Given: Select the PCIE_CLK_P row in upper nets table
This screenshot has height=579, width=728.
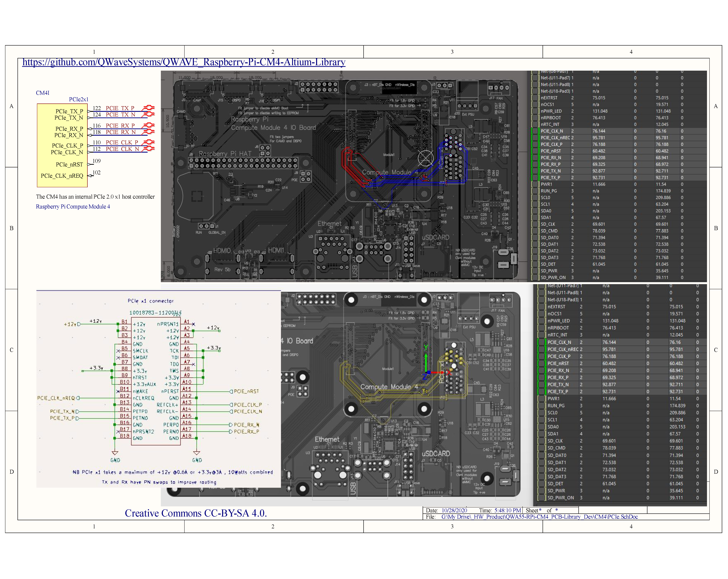Looking at the screenshot, I should [619, 144].
